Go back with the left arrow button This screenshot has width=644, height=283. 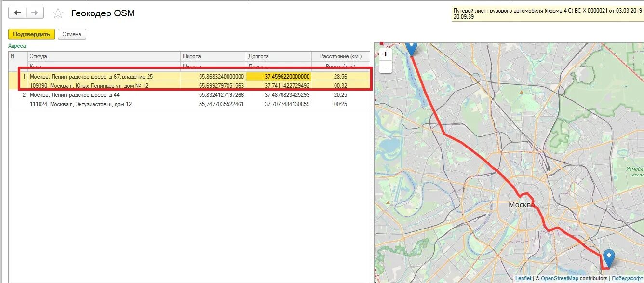click(x=17, y=13)
